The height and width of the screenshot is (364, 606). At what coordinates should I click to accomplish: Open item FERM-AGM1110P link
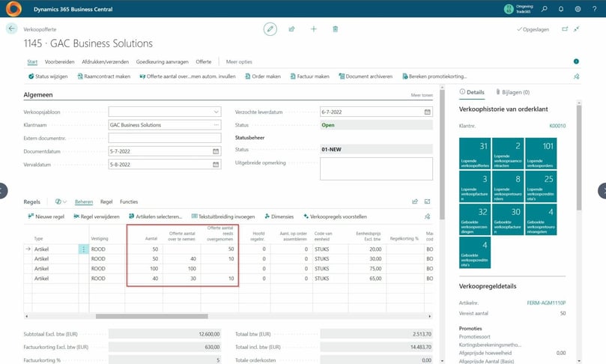[546, 303]
